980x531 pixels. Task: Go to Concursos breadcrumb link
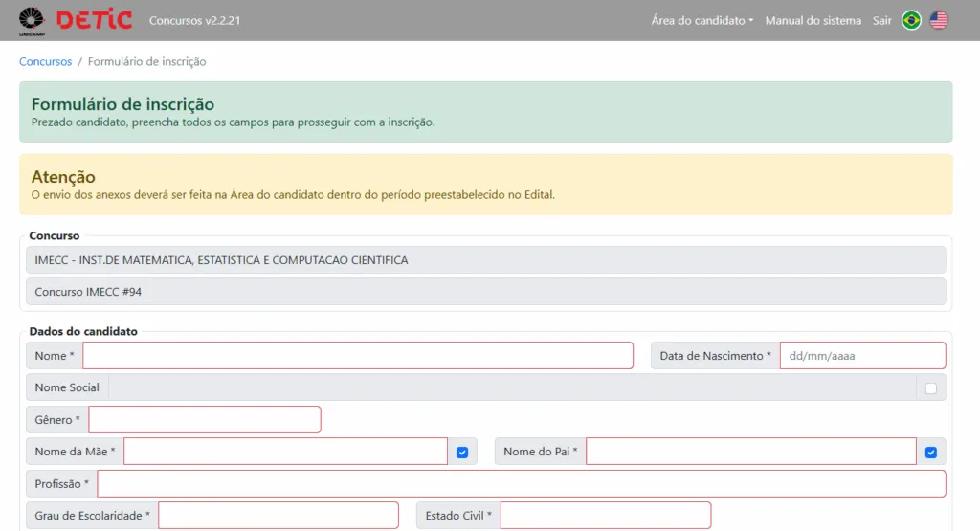pos(45,61)
